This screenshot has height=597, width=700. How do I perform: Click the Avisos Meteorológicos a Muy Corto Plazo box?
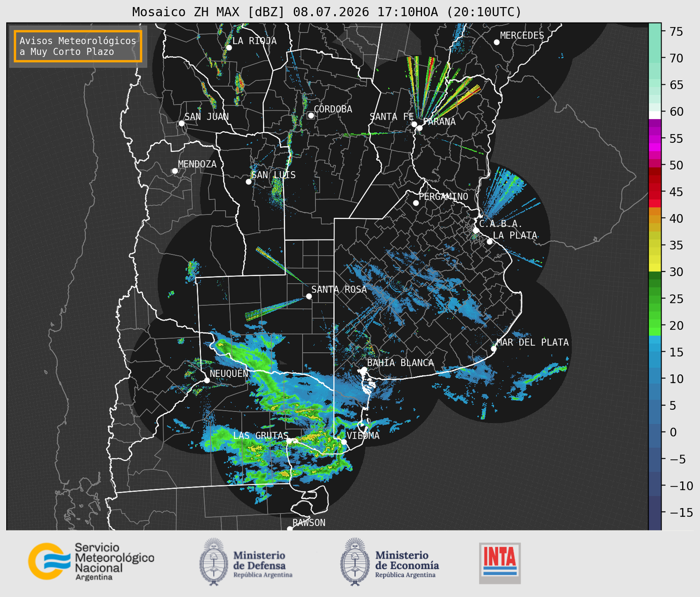click(78, 46)
